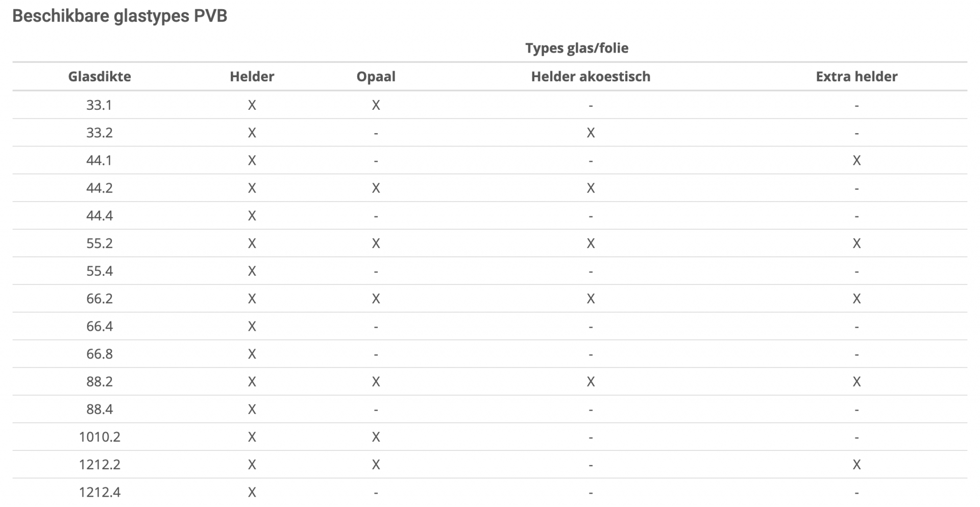
Task: Click the X under Extra helder for 44.1
Action: coord(856,160)
